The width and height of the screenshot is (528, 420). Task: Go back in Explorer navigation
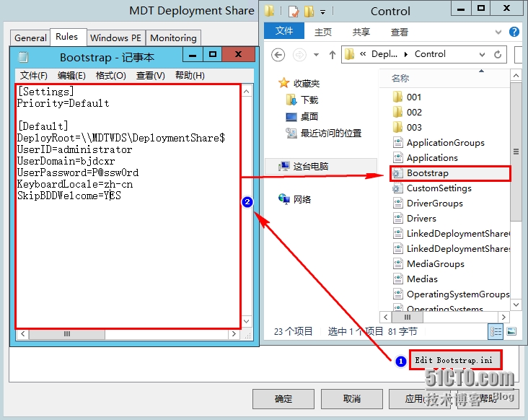point(278,55)
